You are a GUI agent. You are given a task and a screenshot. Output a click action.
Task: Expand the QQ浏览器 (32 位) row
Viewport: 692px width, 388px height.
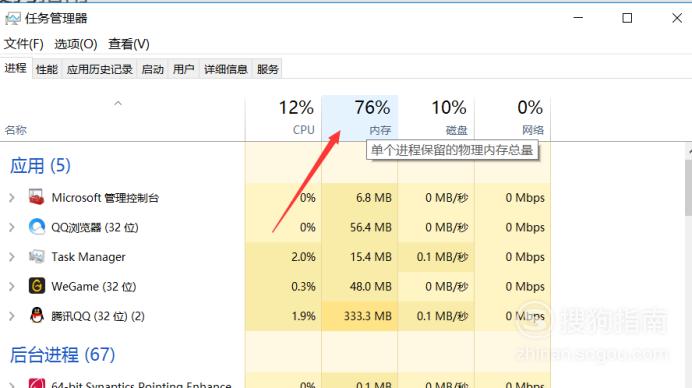coord(12,227)
